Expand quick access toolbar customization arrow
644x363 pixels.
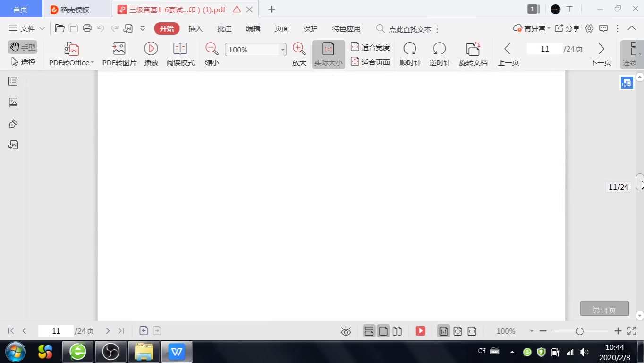(143, 28)
